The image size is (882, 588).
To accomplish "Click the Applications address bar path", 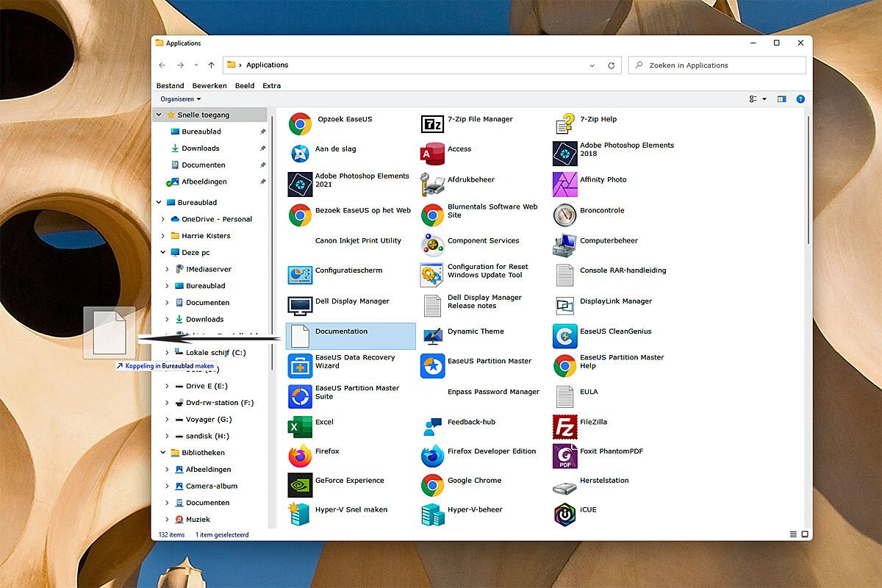I will coord(268,65).
